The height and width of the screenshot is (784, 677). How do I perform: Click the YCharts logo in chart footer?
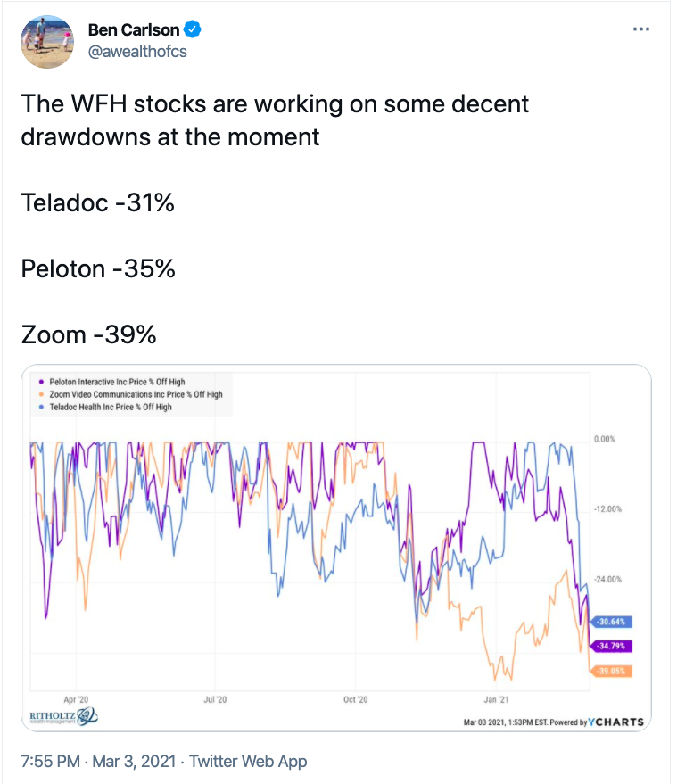[616, 721]
